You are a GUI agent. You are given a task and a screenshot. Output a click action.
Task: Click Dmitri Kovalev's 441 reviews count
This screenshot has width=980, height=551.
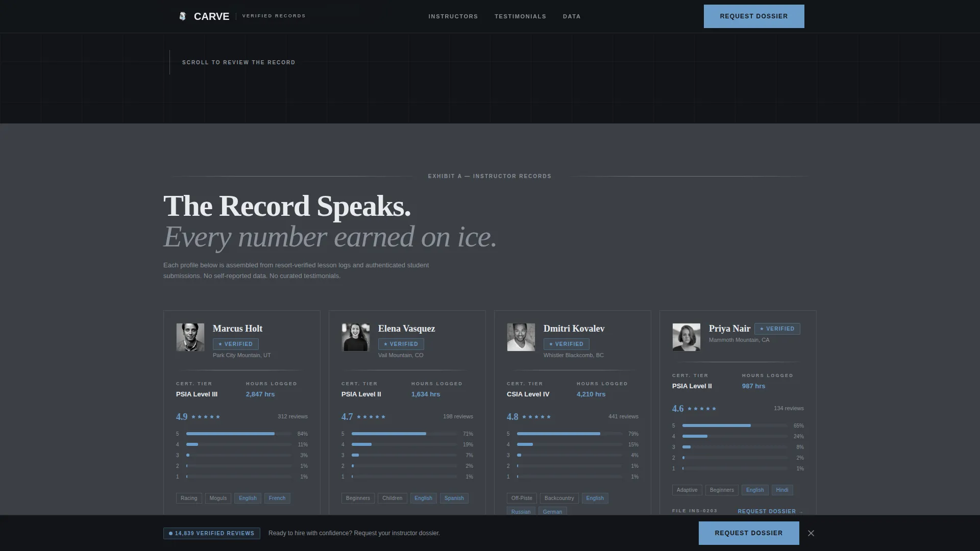[623, 417]
